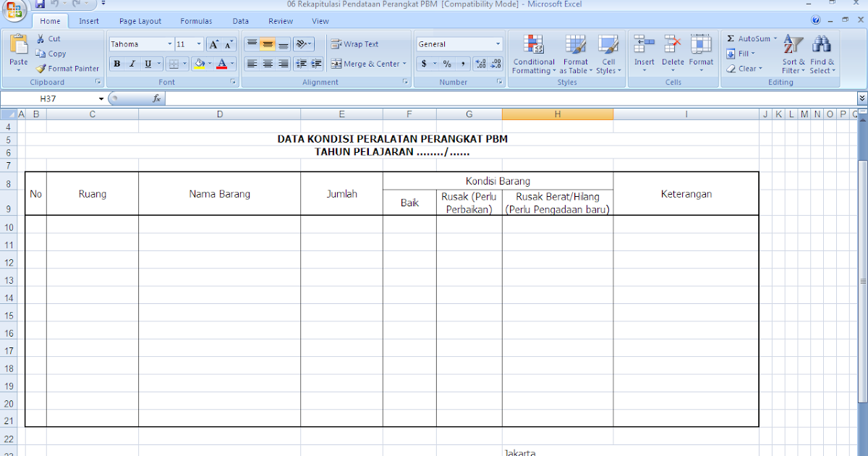Toggle Wrap Text for selected cells

(363, 43)
